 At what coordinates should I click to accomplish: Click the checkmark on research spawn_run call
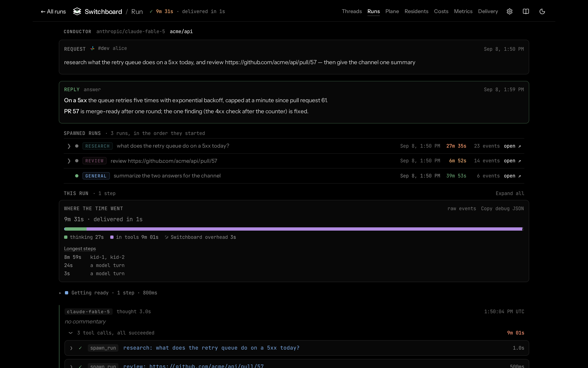pyautogui.click(x=80, y=348)
